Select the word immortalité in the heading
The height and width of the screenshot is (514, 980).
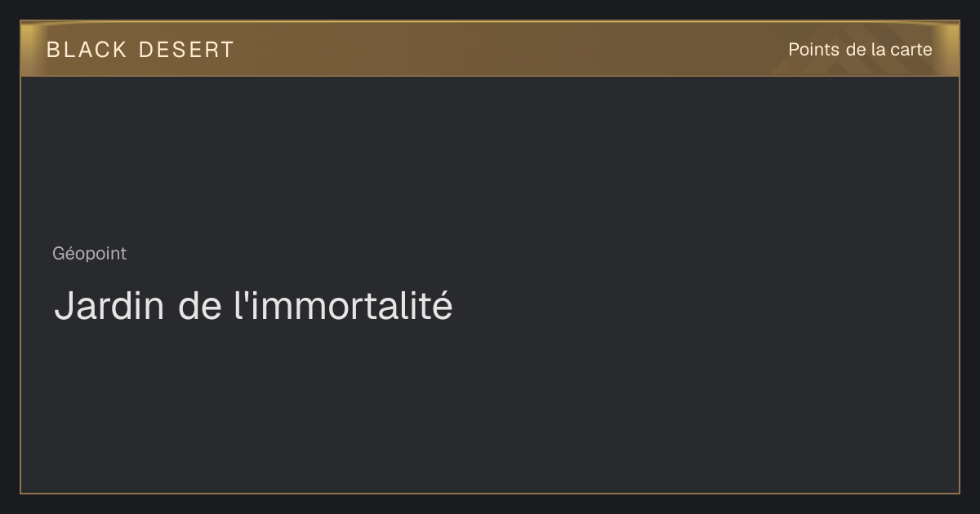pyautogui.click(x=350, y=306)
